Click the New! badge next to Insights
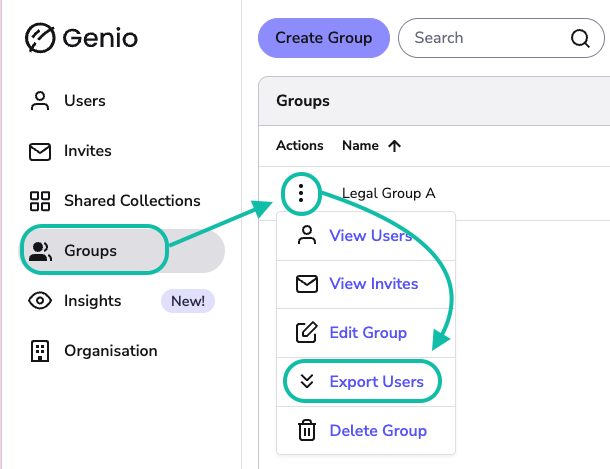 pos(188,301)
